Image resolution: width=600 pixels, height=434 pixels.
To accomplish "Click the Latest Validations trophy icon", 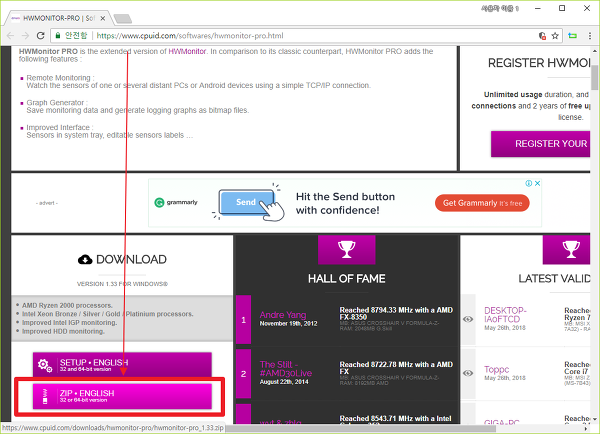I will 567,249.
